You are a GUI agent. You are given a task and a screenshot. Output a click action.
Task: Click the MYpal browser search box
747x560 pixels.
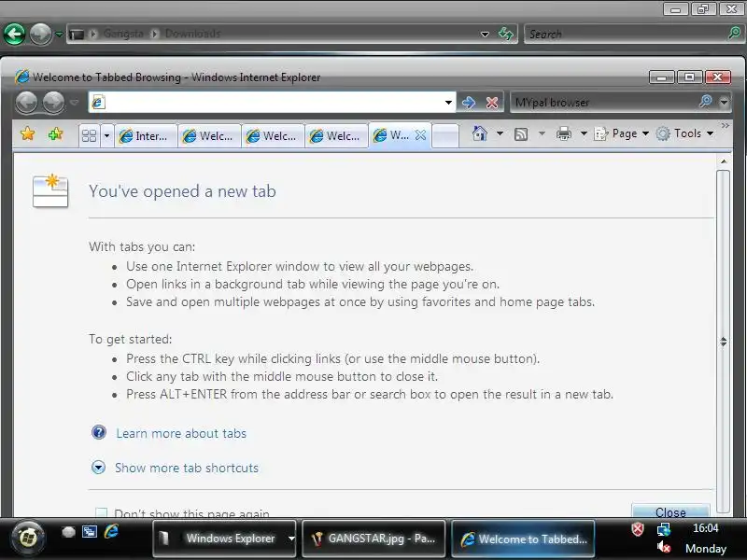click(604, 102)
